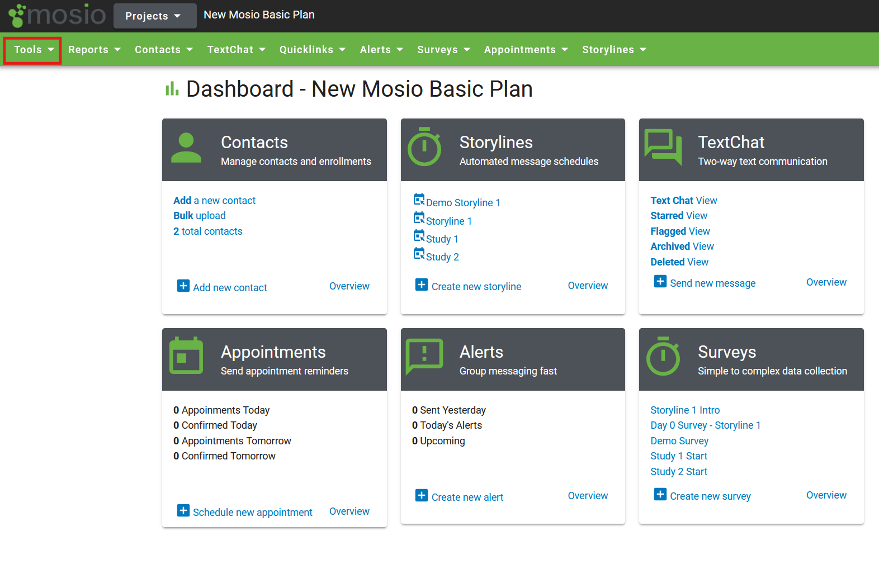
Task: Click the calendar icon next to Study 2
Action: (x=419, y=253)
